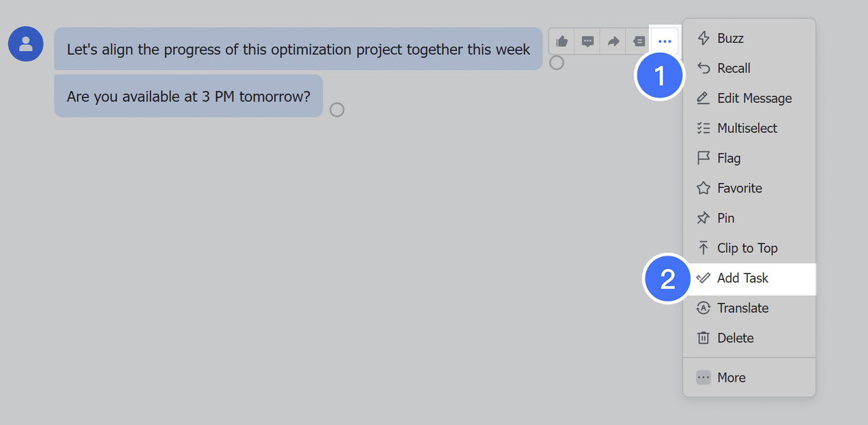Choose Add Task from the menu
868x425 pixels.
[x=743, y=278]
